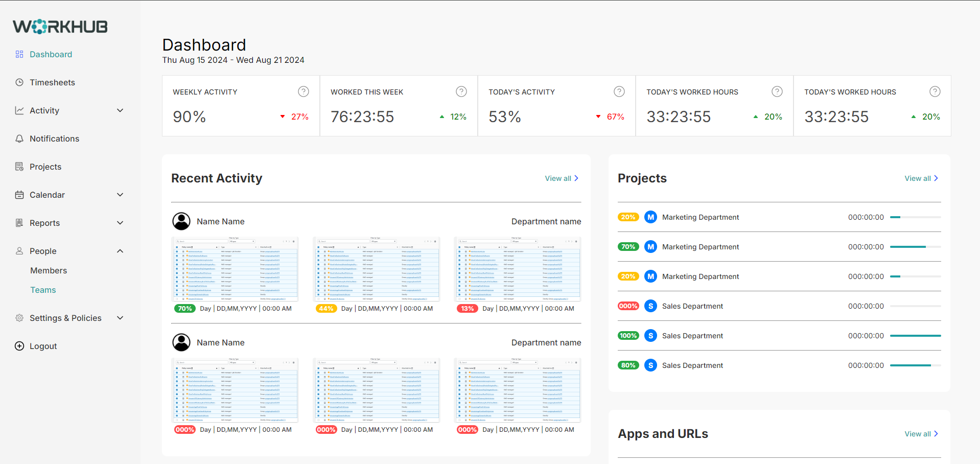Screen dimensions: 980x464
Task: Expand the Activity menu chevron
Action: [x=120, y=110]
